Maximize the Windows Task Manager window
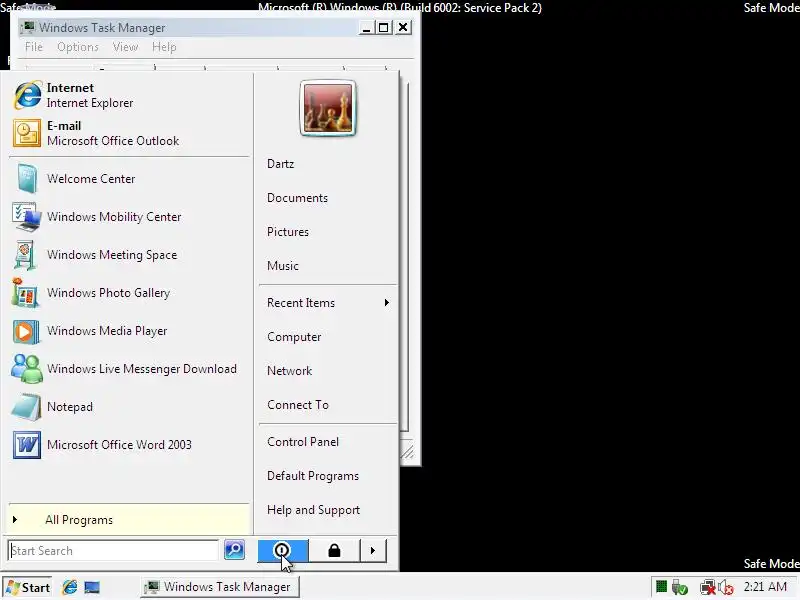Image resolution: width=800 pixels, height=600 pixels. (384, 28)
